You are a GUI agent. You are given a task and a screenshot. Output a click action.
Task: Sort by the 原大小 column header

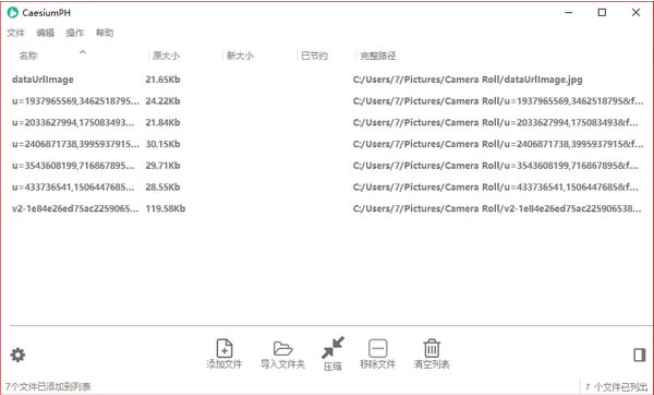tap(166, 55)
